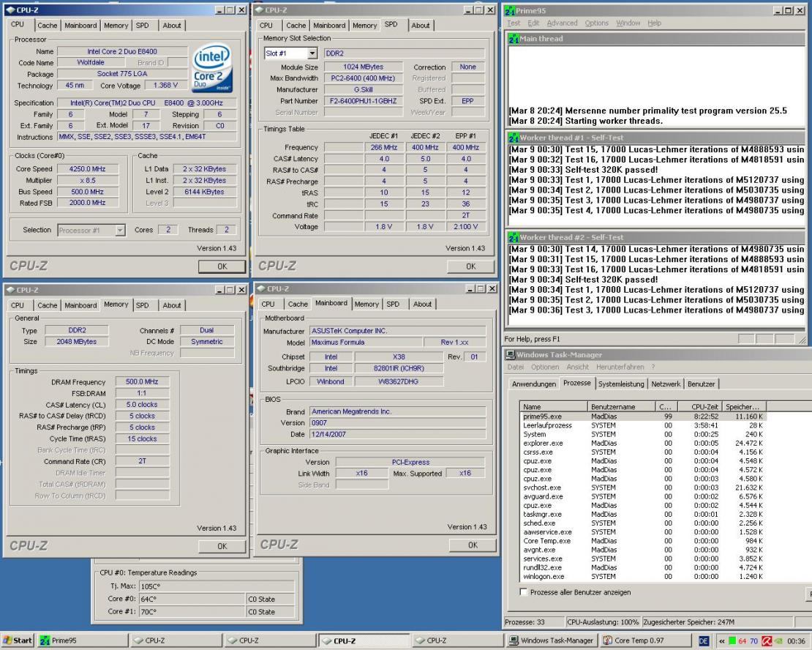
Task: Click OK in the SPD CPU-Z window
Action: click(x=470, y=266)
